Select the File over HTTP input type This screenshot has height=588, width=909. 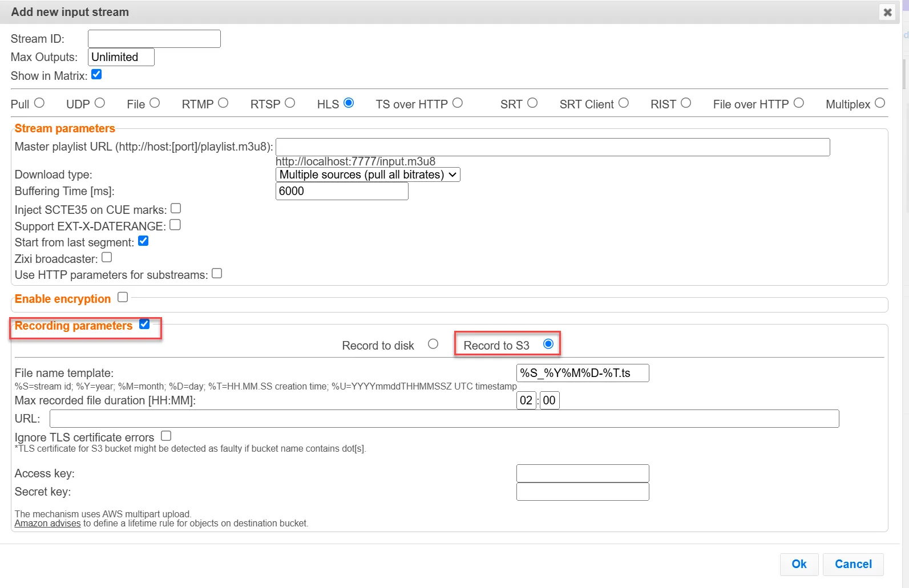[799, 103]
